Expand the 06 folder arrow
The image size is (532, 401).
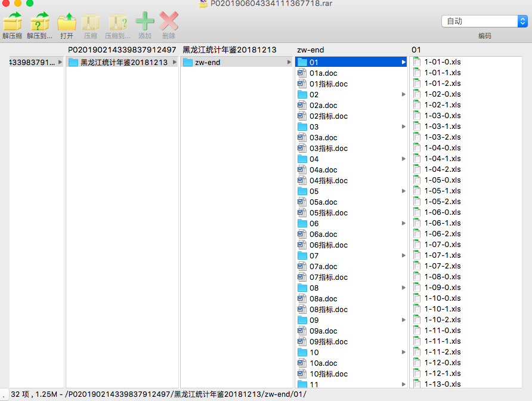pos(403,223)
